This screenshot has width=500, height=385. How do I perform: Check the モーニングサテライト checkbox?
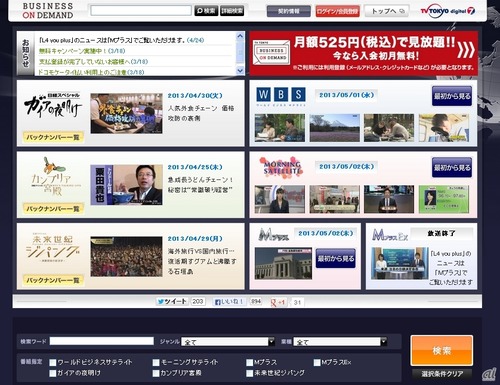pyautogui.click(x=156, y=362)
